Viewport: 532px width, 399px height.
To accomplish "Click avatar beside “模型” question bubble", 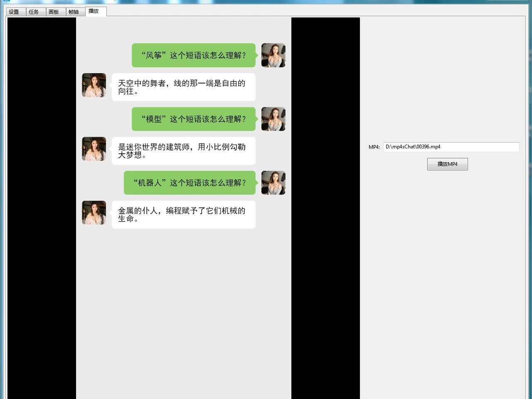I will point(273,119).
